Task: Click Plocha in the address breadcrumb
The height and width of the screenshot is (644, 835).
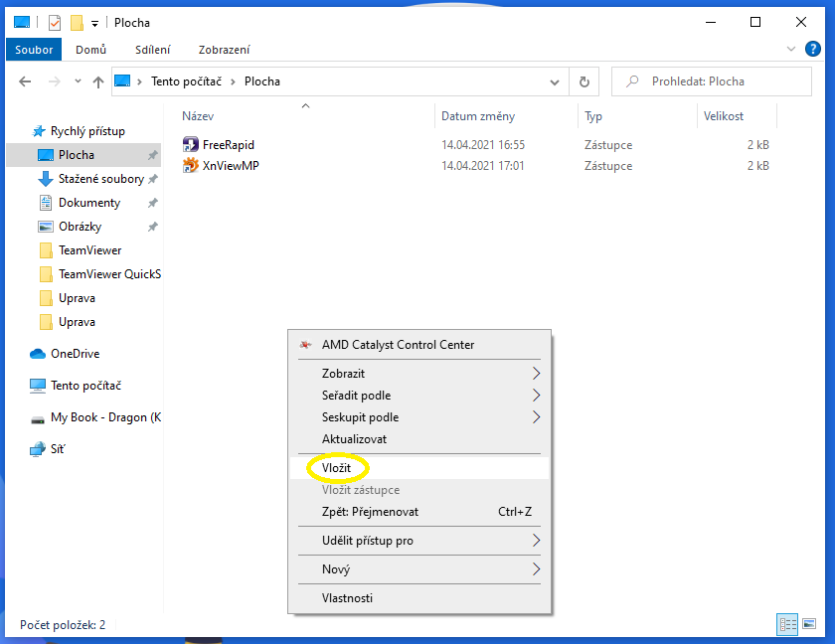Action: click(x=262, y=81)
